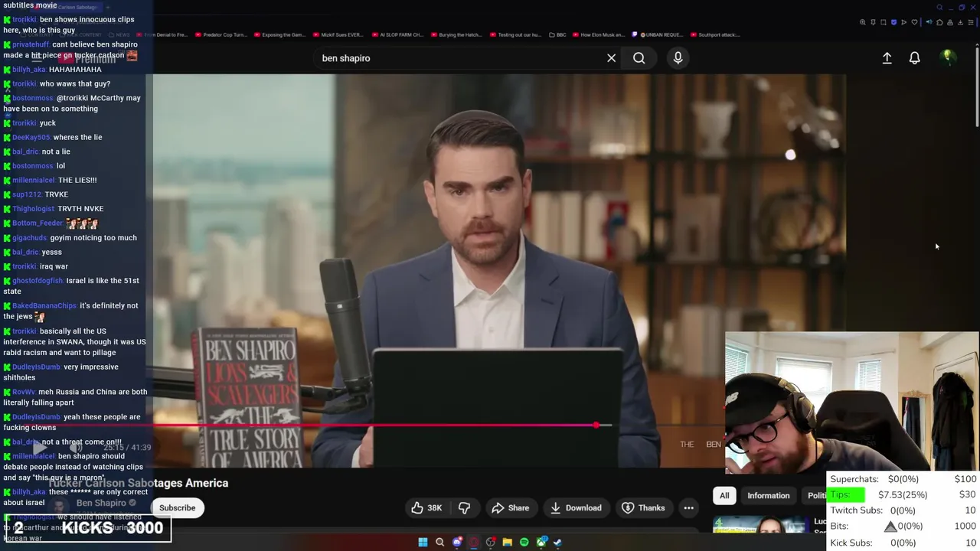Open YouTube notifications bell
The height and width of the screenshot is (551, 980).
click(914, 58)
